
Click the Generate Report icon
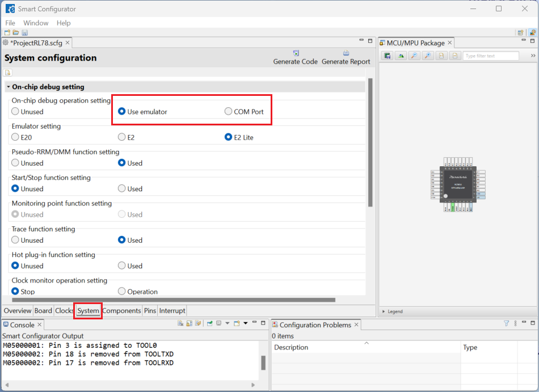pyautogui.click(x=346, y=53)
